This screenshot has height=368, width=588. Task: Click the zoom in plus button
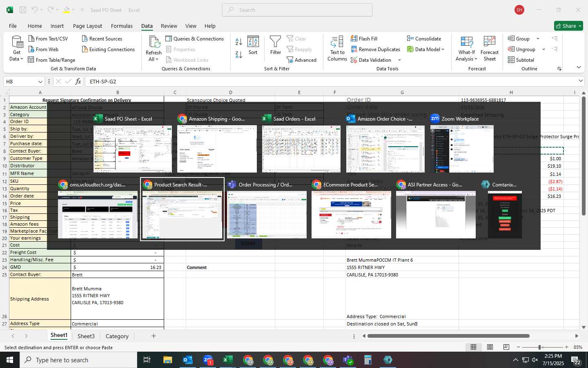click(x=566, y=347)
